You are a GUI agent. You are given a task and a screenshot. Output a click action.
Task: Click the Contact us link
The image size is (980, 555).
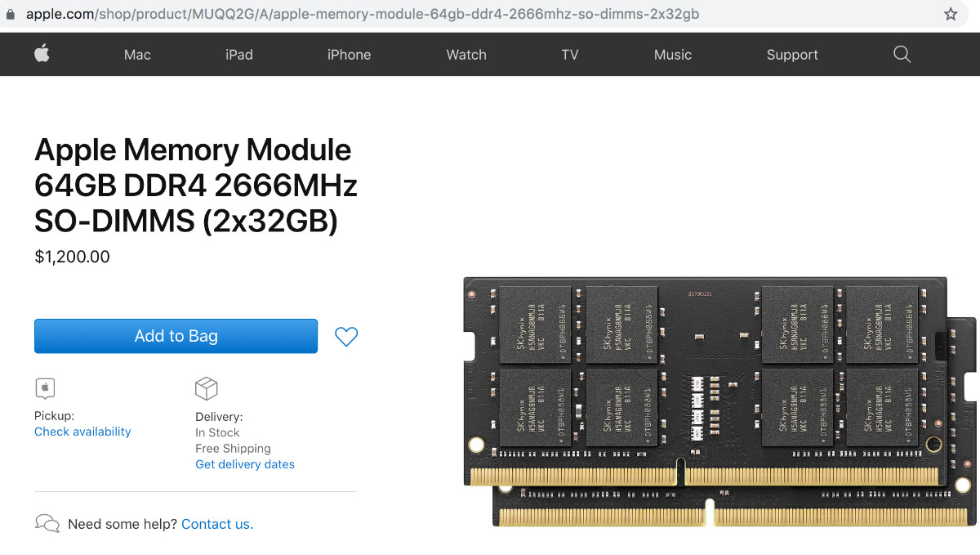point(217,524)
